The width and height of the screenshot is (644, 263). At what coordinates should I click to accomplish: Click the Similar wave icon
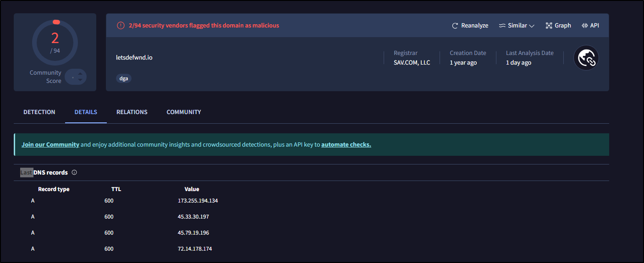click(502, 26)
